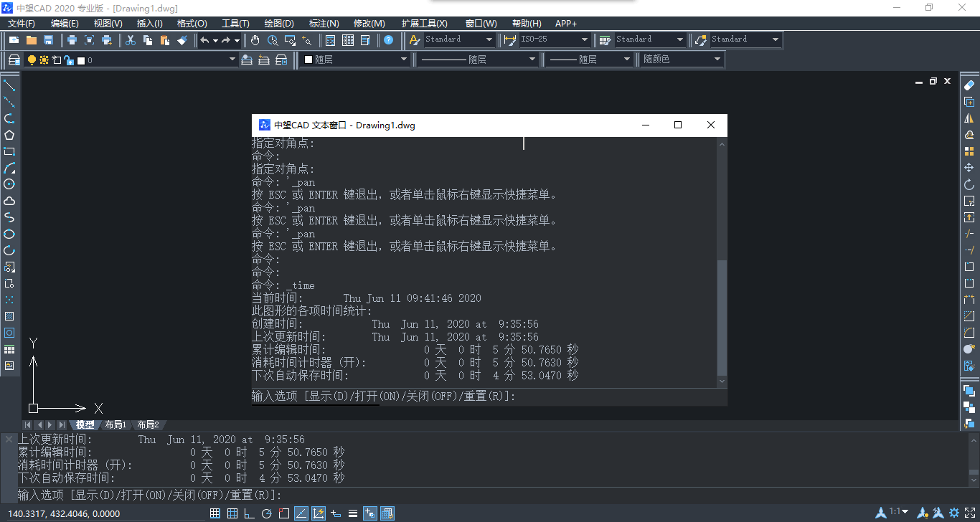Activate the Zoom Realtime tool
This screenshot has width=980, height=522.
point(273,40)
